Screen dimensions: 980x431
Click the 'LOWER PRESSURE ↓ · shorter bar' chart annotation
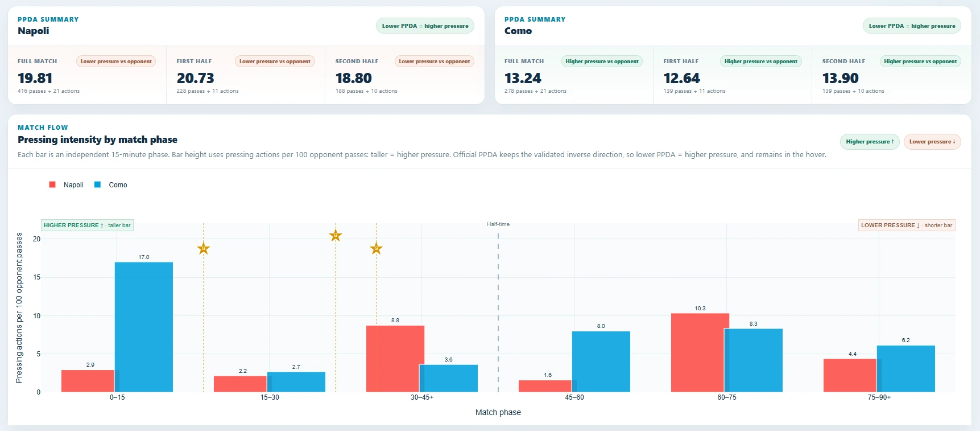[x=907, y=225]
